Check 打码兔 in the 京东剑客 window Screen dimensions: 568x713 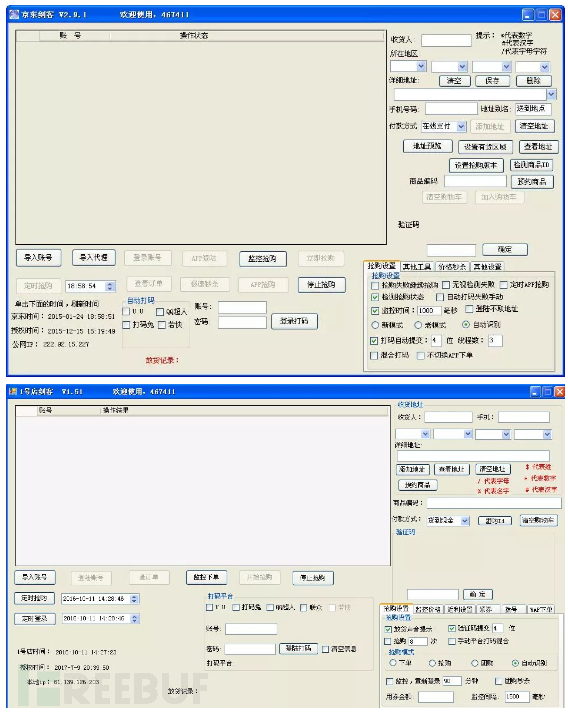tap(126, 325)
